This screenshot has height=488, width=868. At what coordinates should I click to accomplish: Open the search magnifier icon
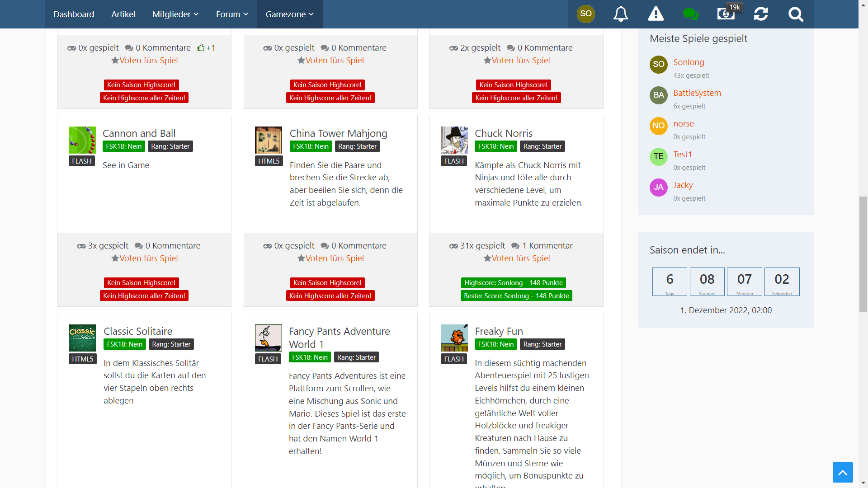click(x=796, y=14)
